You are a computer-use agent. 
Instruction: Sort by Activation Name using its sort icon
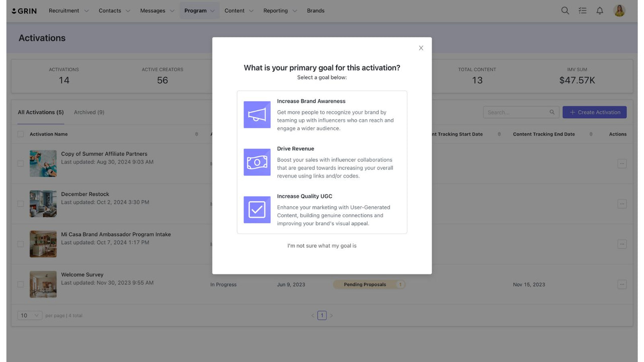pos(196,134)
